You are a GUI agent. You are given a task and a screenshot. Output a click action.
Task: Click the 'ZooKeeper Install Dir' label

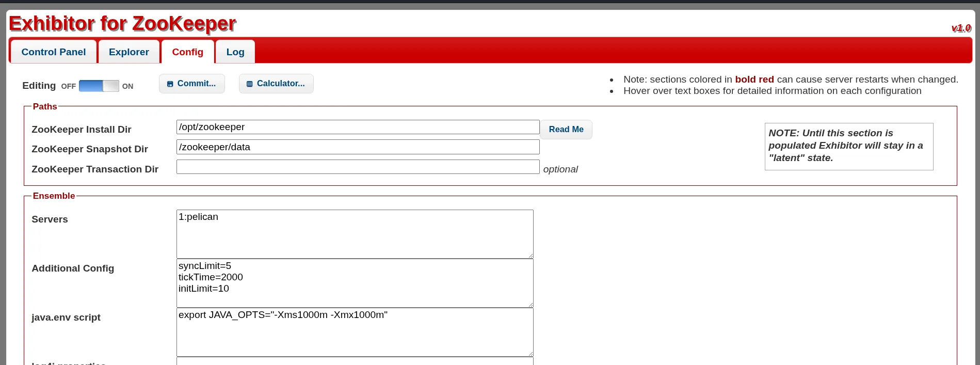[82, 130]
